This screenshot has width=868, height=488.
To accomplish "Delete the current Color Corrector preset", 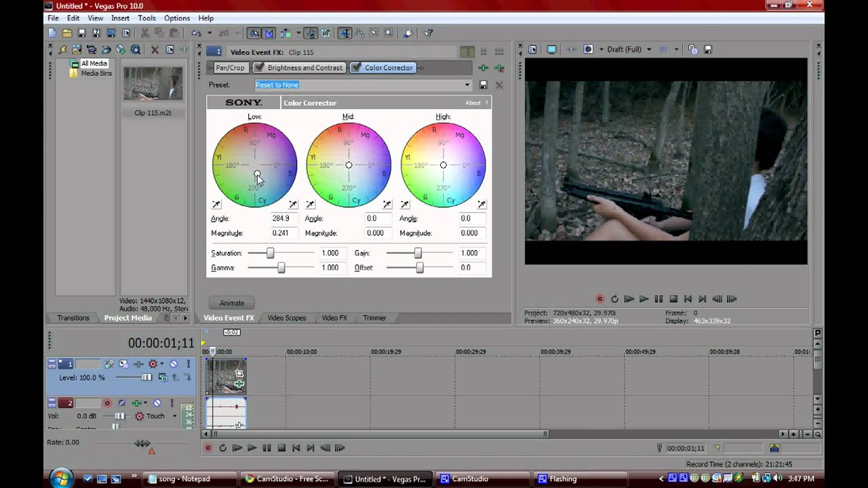I will pos(499,85).
